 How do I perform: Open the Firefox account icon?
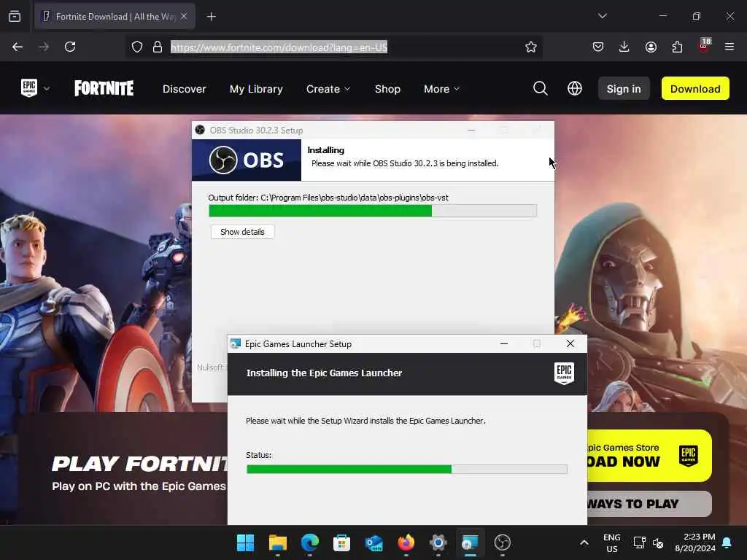pos(651,47)
